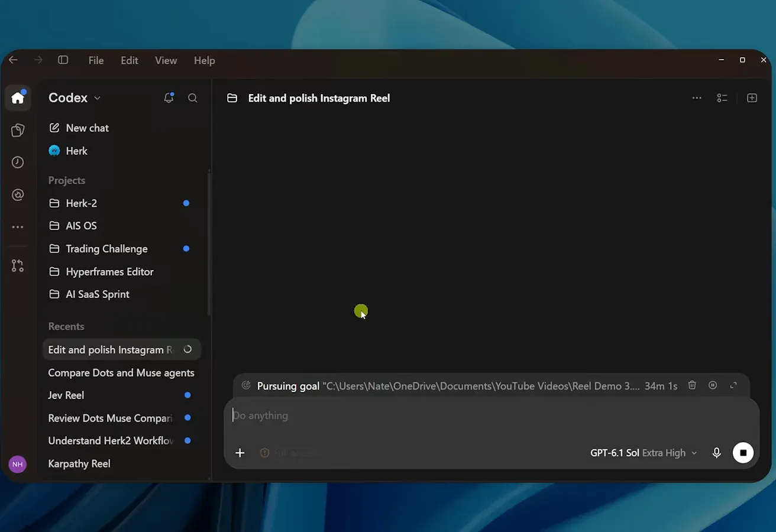Open the task list icon in the header
The image size is (776, 532).
(x=722, y=98)
